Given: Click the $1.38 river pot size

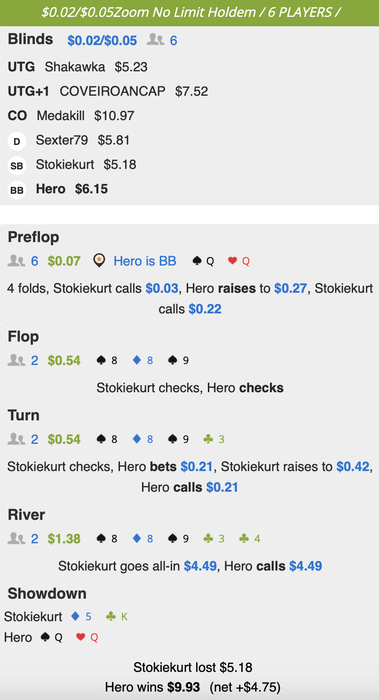Looking at the screenshot, I should (x=64, y=539).
